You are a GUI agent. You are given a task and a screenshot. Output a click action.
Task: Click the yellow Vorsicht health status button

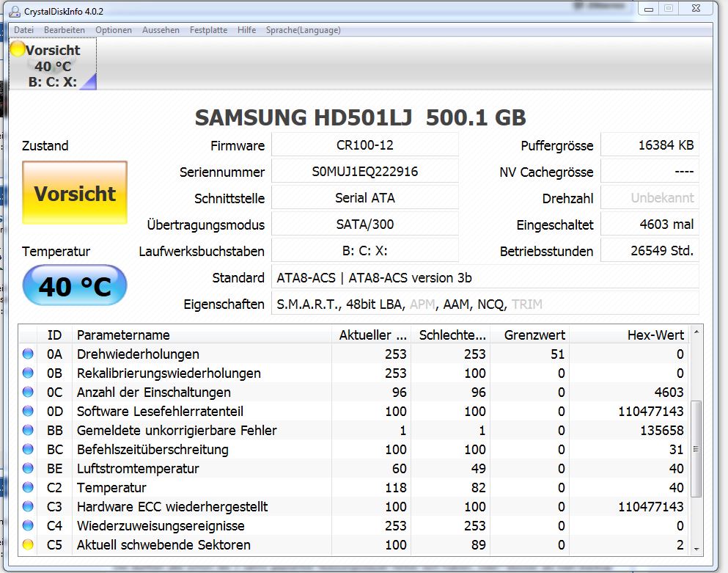[x=75, y=193]
